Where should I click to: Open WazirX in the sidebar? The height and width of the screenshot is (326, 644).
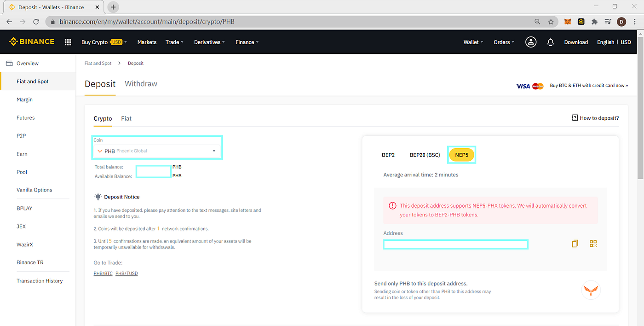pyautogui.click(x=25, y=244)
